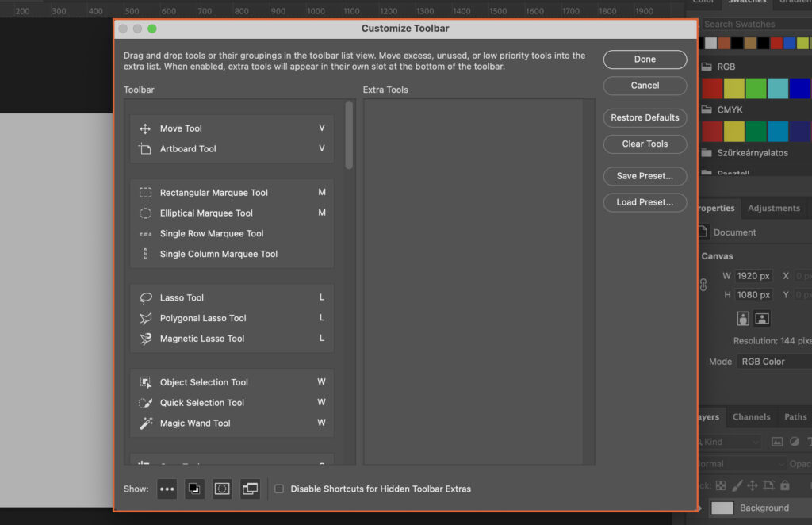Switch to the Channels tab
The width and height of the screenshot is (812, 525).
[x=751, y=416]
